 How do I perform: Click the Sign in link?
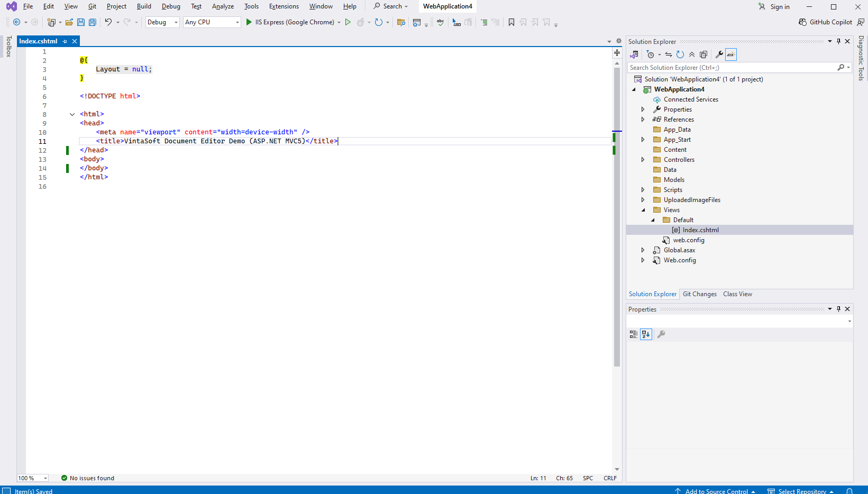coord(779,7)
